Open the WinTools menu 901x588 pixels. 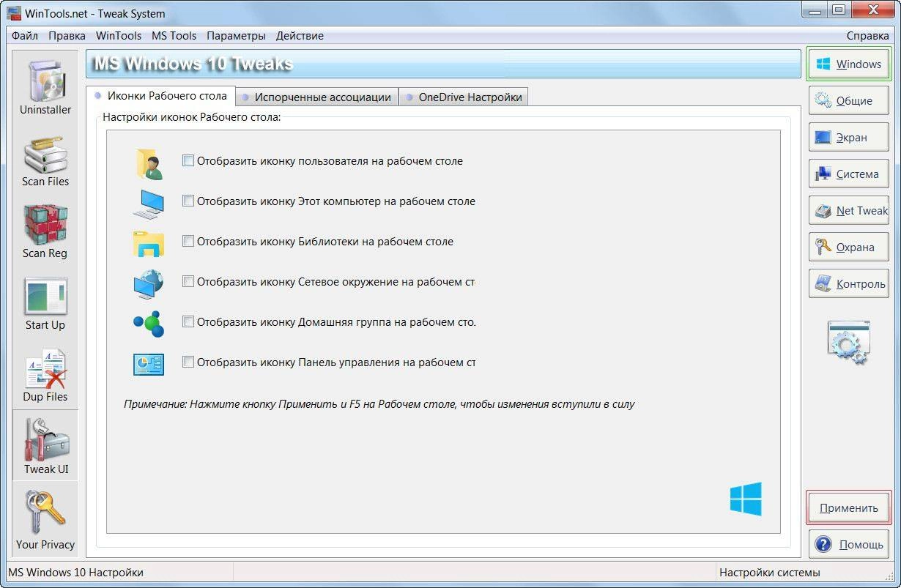tap(119, 35)
